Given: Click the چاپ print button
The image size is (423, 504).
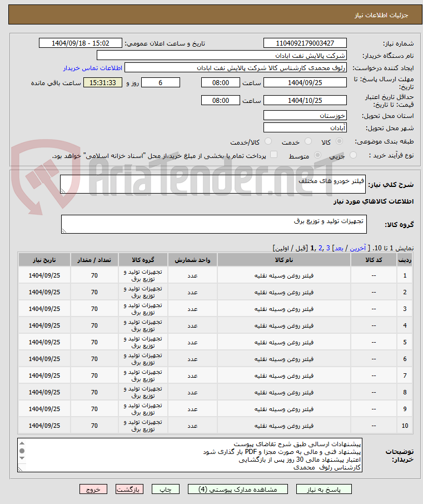Looking at the screenshot, I should (x=166, y=489).
